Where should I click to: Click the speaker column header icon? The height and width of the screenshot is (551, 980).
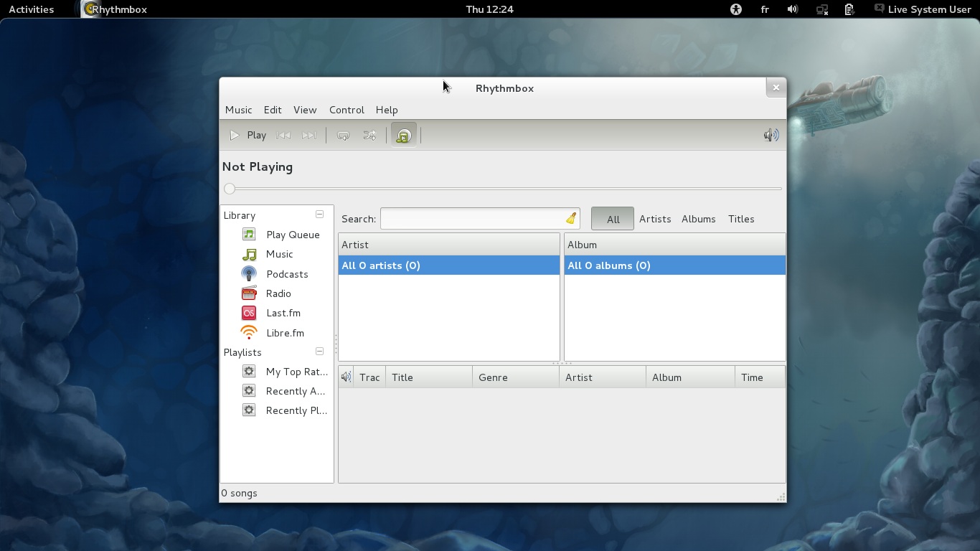point(346,377)
